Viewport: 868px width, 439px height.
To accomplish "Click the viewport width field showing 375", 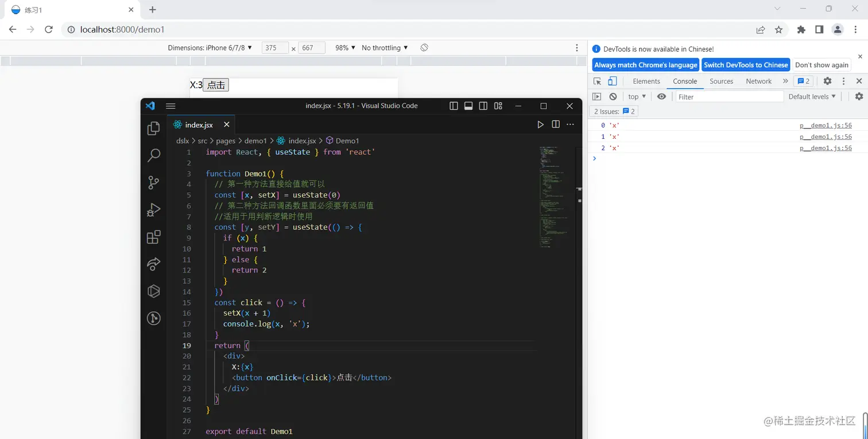I will 275,48.
